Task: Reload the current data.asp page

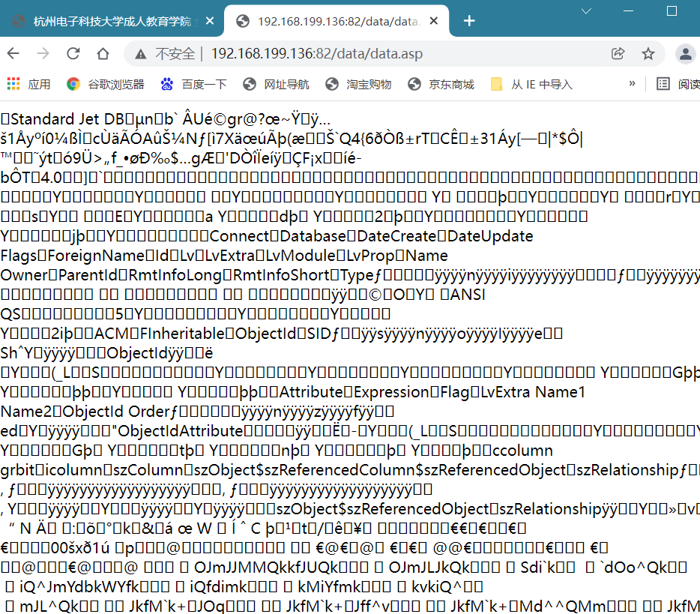Action: click(72, 53)
